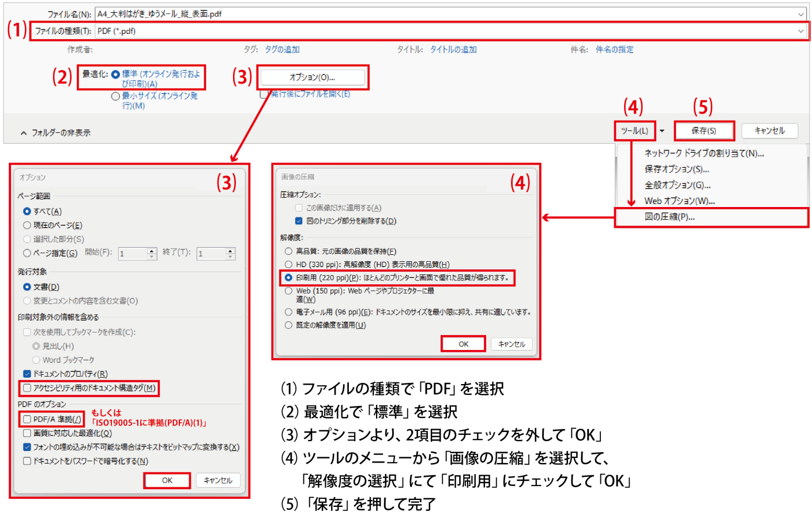Enable ドキュメントをパスワードで暗号化する

[x=27, y=461]
